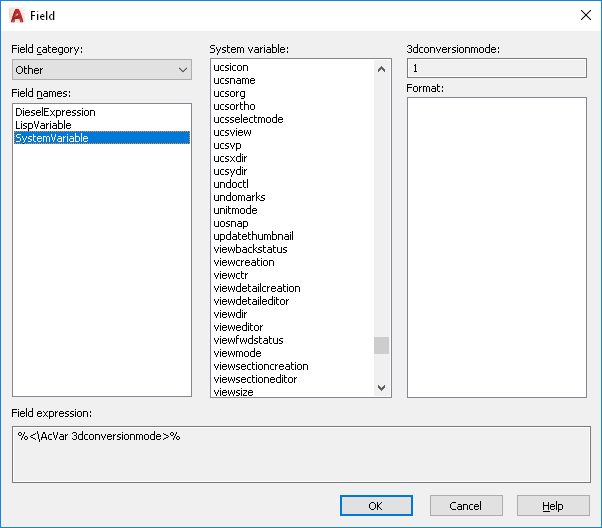Close the Field dialog window
Image resolution: width=602 pixels, height=528 pixels.
point(585,15)
